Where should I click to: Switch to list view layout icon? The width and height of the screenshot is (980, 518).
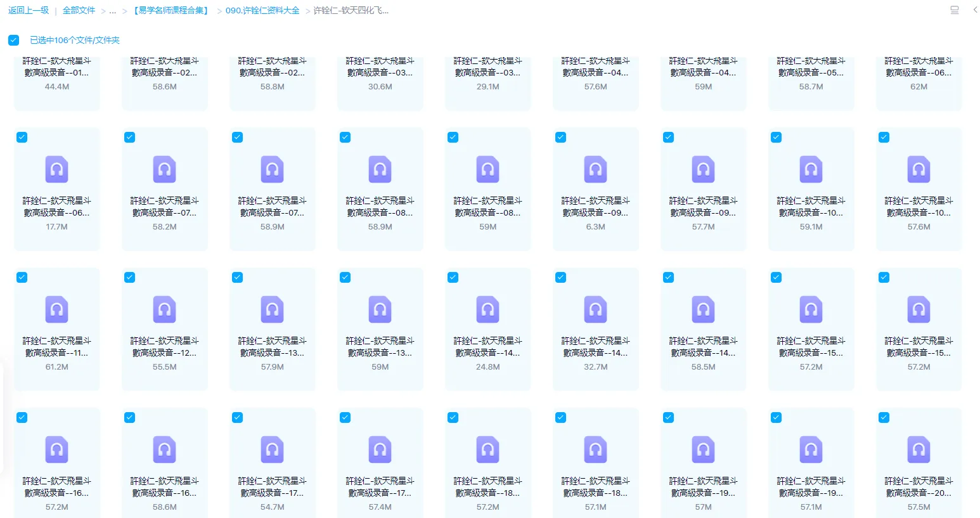tap(954, 10)
